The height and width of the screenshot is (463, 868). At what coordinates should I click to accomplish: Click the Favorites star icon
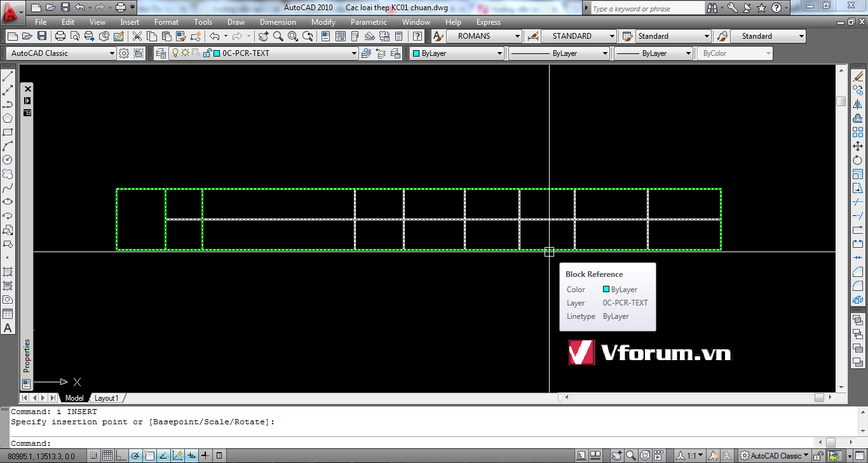pos(761,8)
